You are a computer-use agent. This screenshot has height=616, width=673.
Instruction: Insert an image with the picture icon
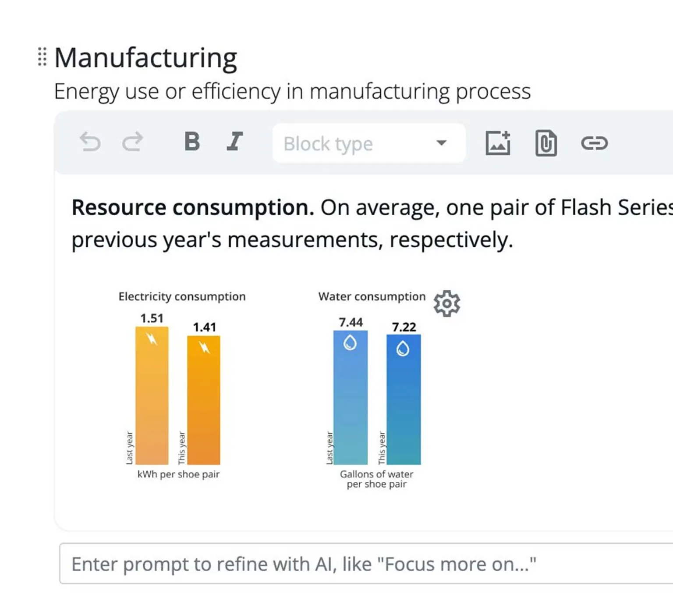(498, 143)
